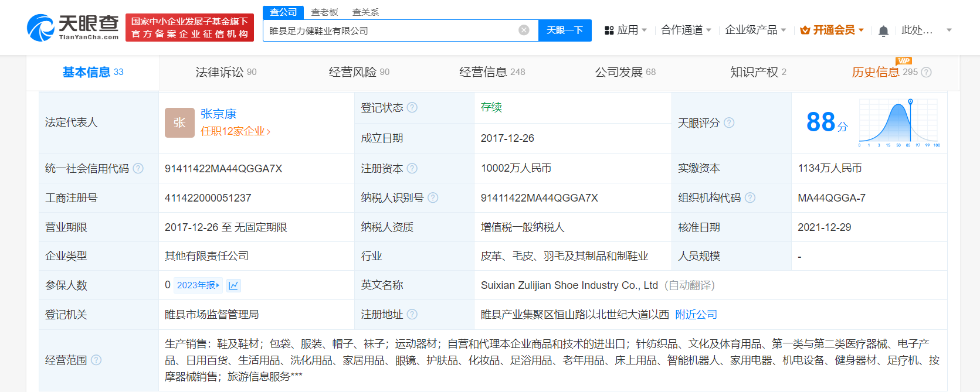The height and width of the screenshot is (392, 980).
Task: Click the help icon next to 纳税人识别号
Action: 433,197
